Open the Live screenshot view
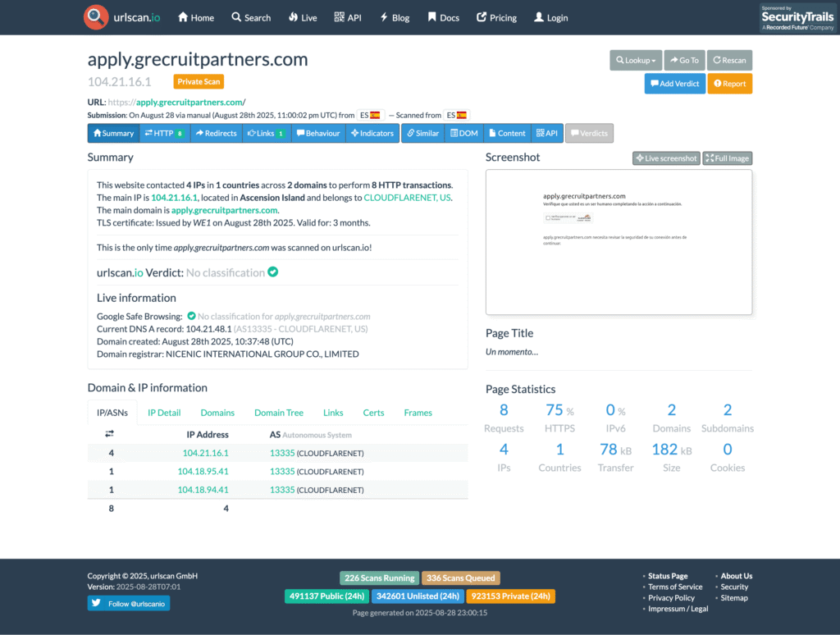The width and height of the screenshot is (840, 635). [665, 158]
